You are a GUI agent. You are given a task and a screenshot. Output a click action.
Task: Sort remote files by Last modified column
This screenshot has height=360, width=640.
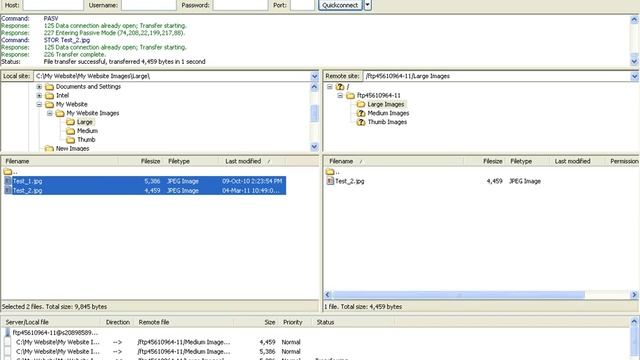576,161
